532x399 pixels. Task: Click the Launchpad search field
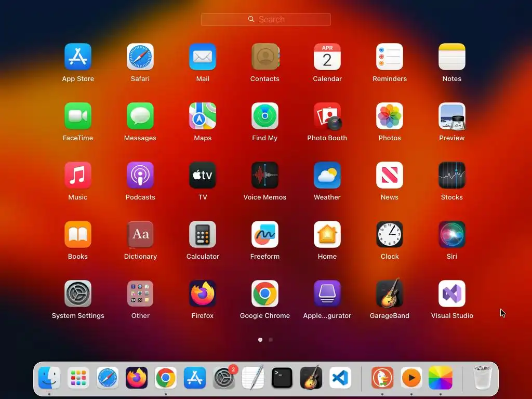click(266, 19)
